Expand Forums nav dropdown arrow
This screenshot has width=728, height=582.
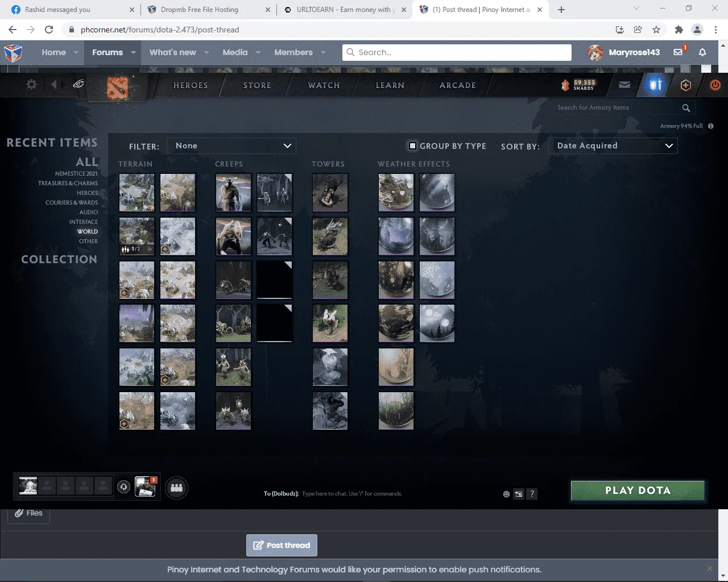(x=134, y=52)
